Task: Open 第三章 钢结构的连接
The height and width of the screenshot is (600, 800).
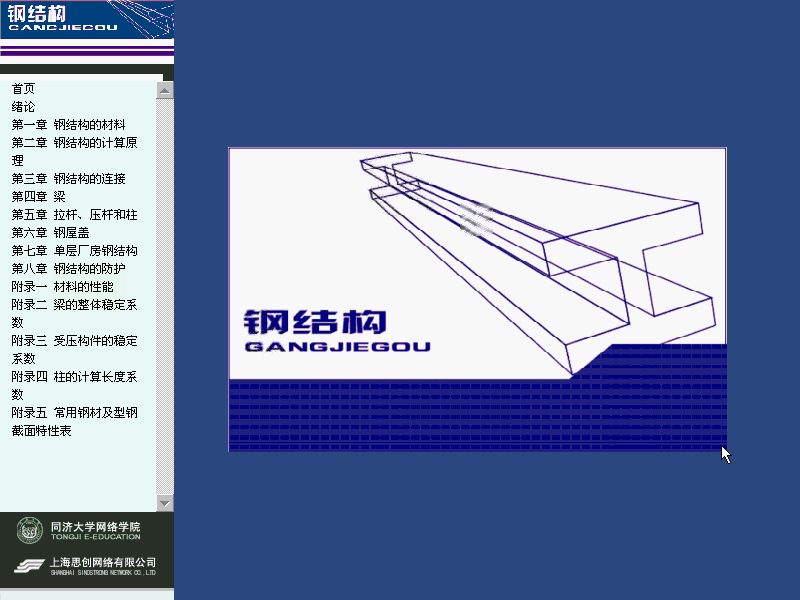Action: pyautogui.click(x=68, y=179)
